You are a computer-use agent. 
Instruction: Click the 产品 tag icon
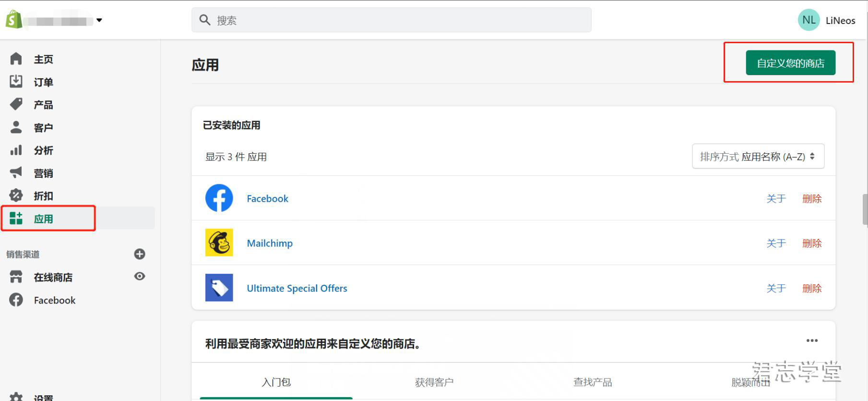[16, 104]
